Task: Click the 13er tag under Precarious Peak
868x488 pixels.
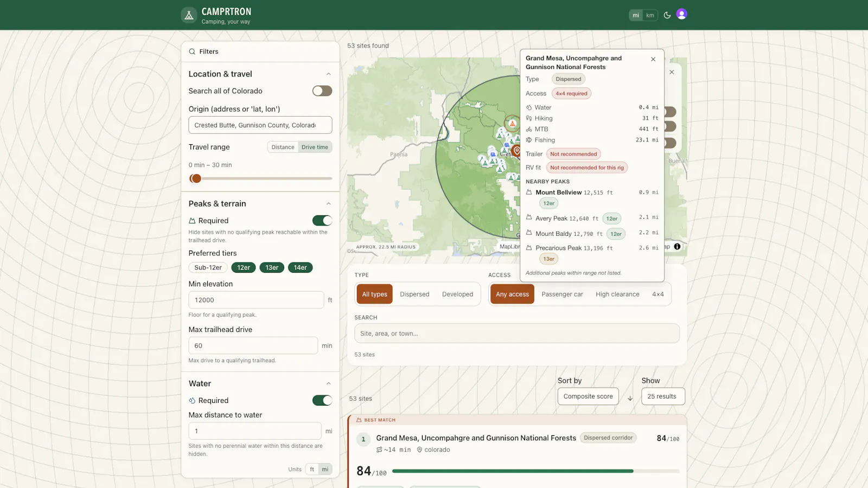Action: click(x=549, y=259)
